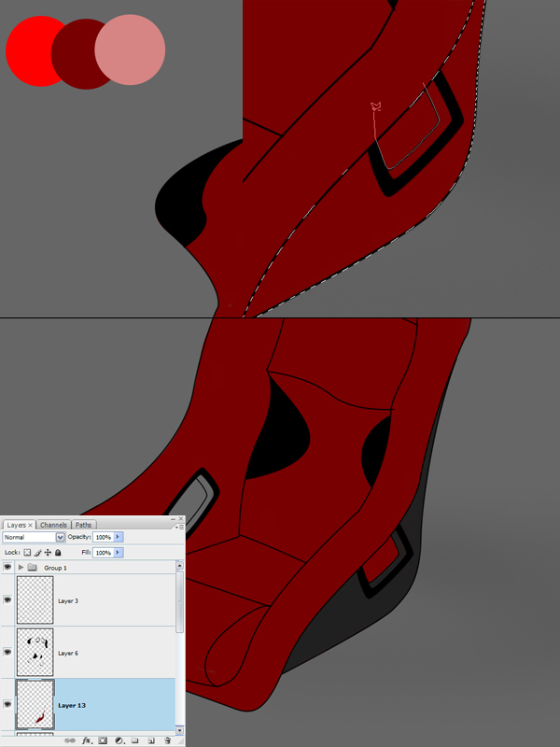Click the Layer 13 name text
Image resolution: width=560 pixels, height=747 pixels.
(72, 705)
